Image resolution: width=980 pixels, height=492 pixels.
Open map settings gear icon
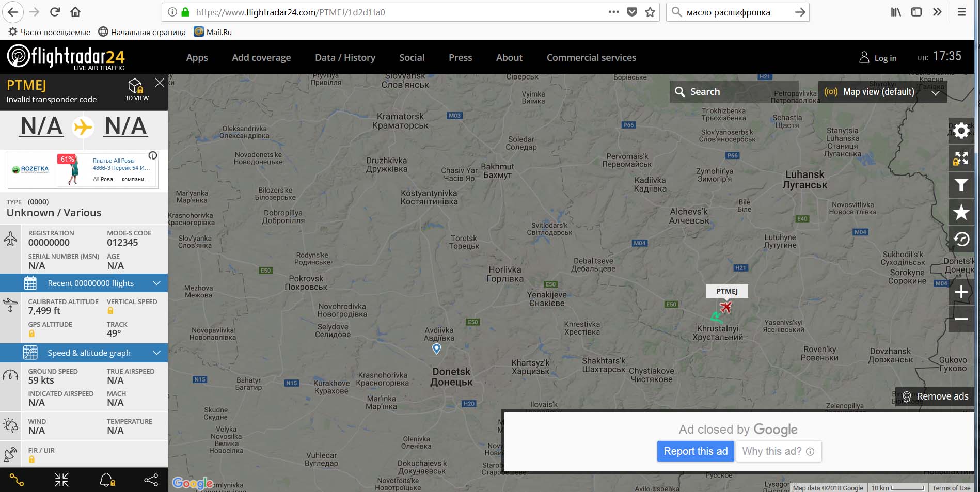pos(961,131)
